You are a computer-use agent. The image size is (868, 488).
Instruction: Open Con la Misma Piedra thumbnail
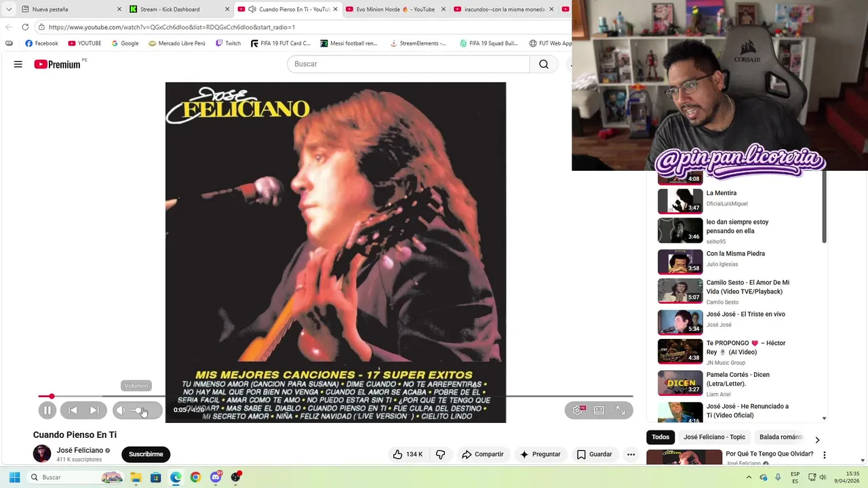(x=680, y=262)
